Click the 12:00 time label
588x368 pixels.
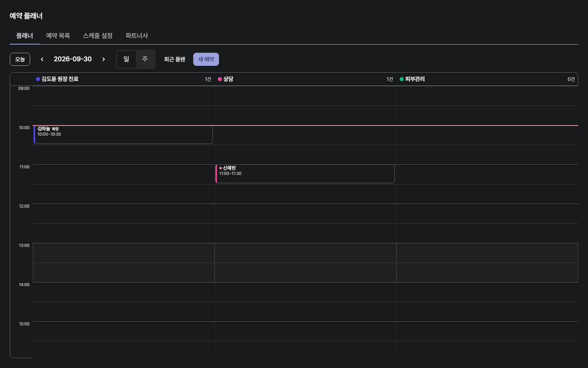click(x=24, y=206)
